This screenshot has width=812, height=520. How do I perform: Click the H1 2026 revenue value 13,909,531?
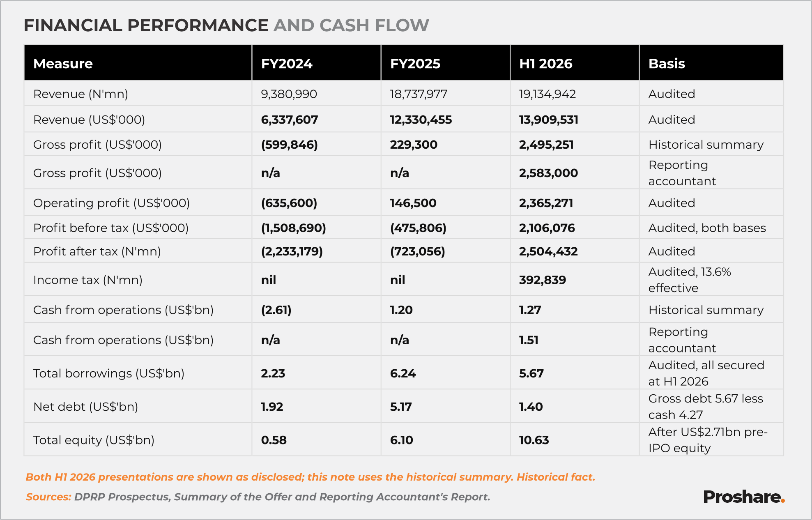coord(548,120)
